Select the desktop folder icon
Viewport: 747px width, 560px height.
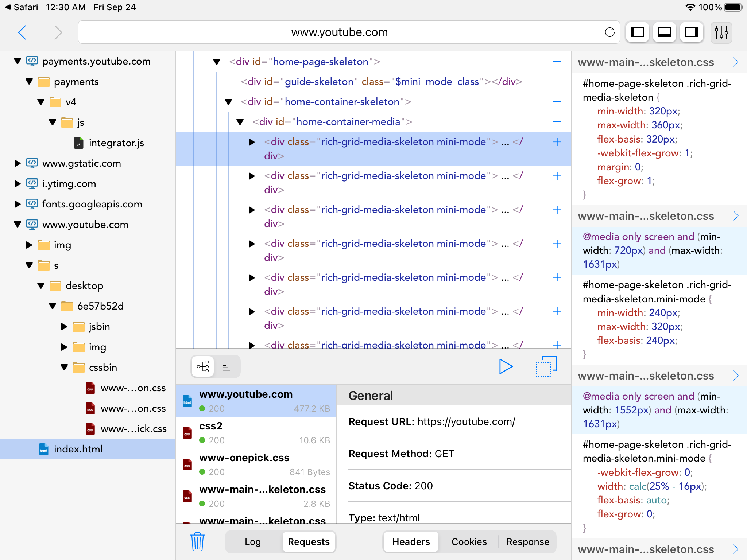[x=55, y=285]
